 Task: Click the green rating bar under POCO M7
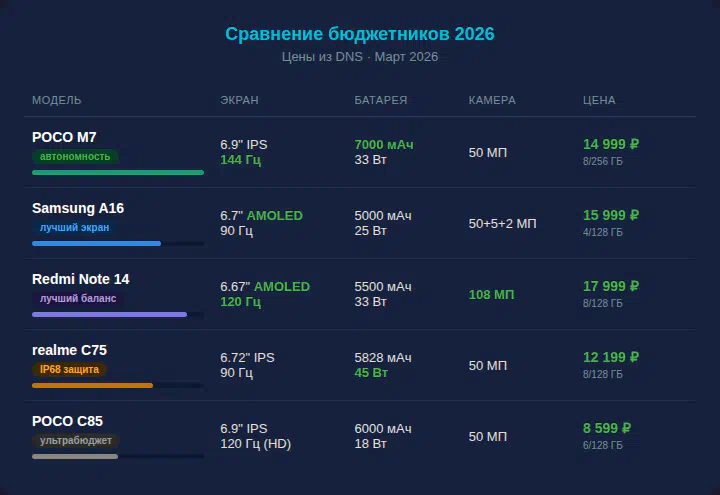coord(118,173)
